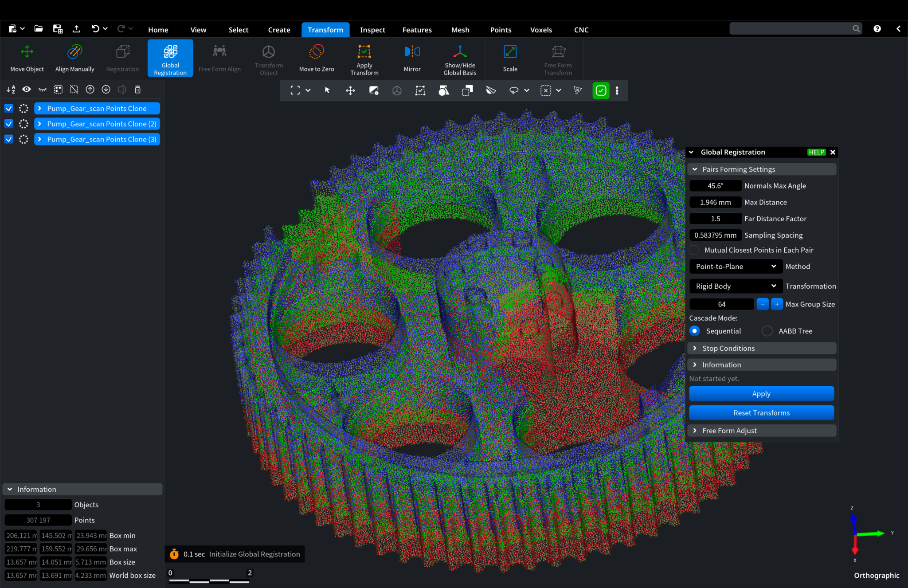Expand the Free Form Adjust section

coord(761,430)
